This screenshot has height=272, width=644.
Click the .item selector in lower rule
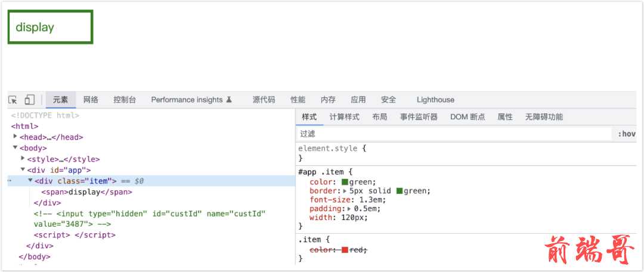click(308, 240)
